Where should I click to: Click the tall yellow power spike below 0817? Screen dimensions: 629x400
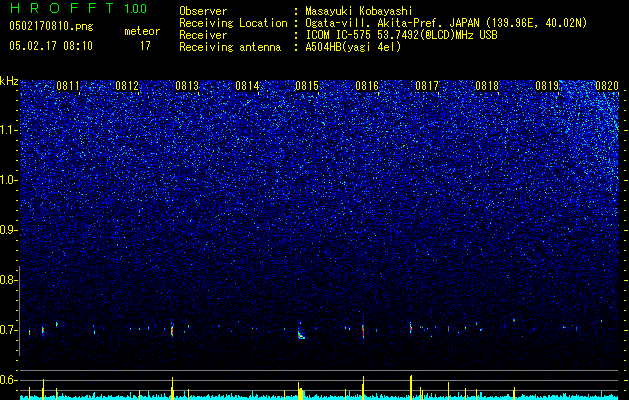coord(411,387)
